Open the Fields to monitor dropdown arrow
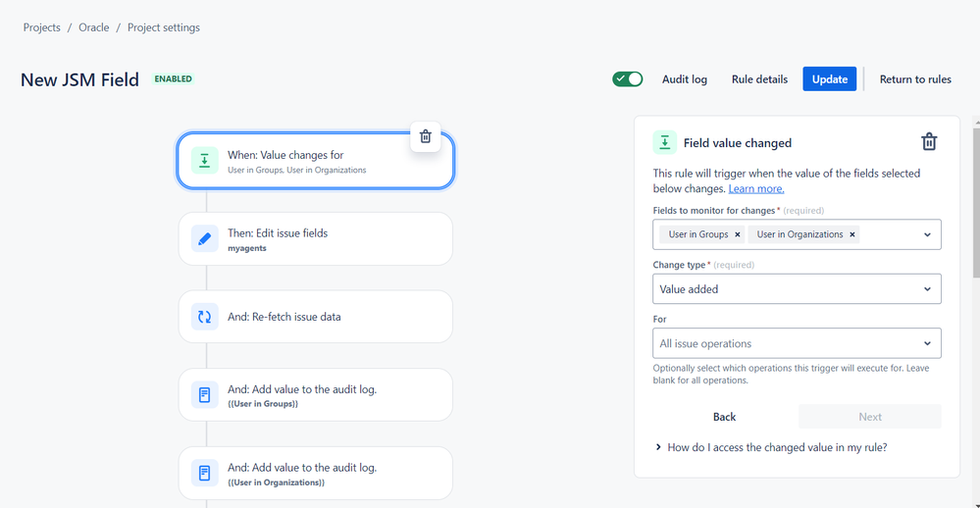Image resolution: width=980 pixels, height=508 pixels. tap(927, 235)
